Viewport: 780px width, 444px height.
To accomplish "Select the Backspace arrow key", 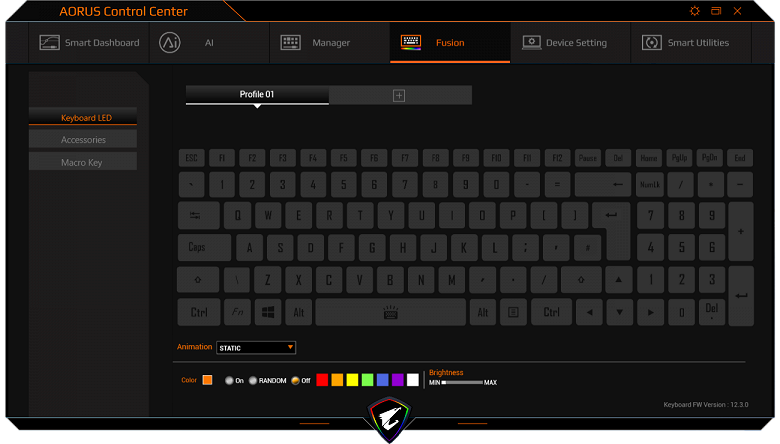I will 603,184.
